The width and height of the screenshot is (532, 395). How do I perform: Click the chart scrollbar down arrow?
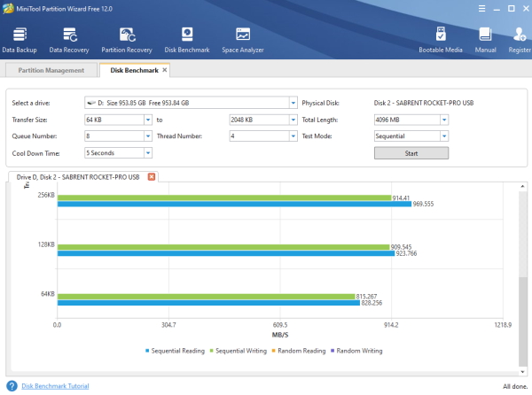click(x=522, y=372)
